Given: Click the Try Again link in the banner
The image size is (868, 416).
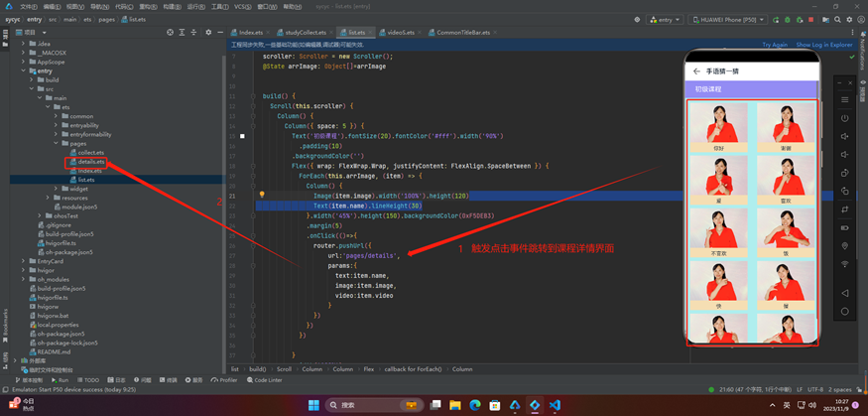Looking at the screenshot, I should click(x=775, y=45).
